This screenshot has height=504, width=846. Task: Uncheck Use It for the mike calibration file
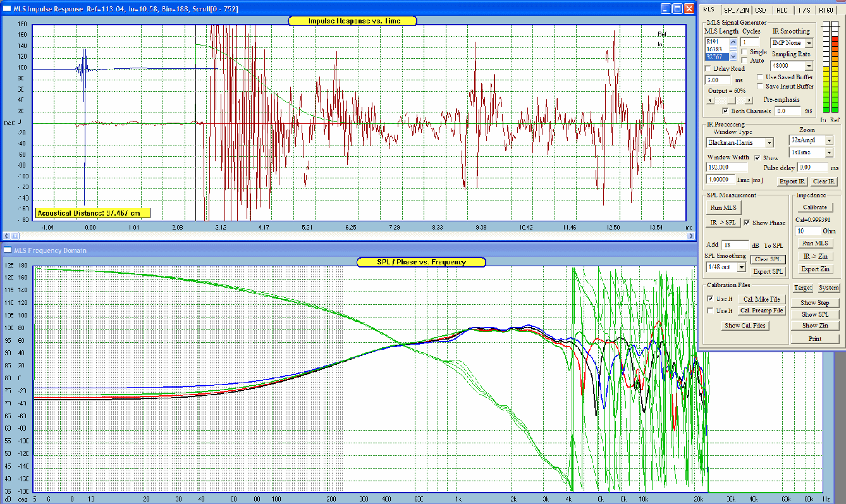(710, 298)
